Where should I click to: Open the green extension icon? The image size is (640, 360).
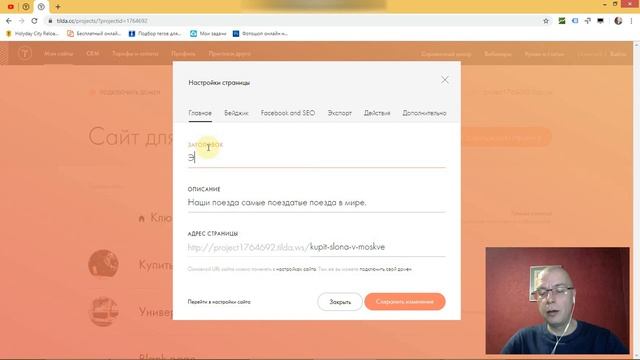tap(562, 21)
